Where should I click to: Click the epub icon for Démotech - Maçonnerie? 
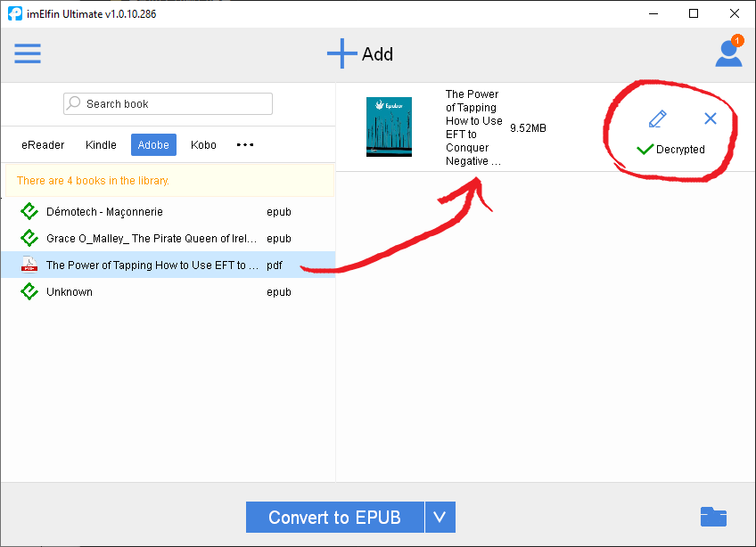[29, 211]
